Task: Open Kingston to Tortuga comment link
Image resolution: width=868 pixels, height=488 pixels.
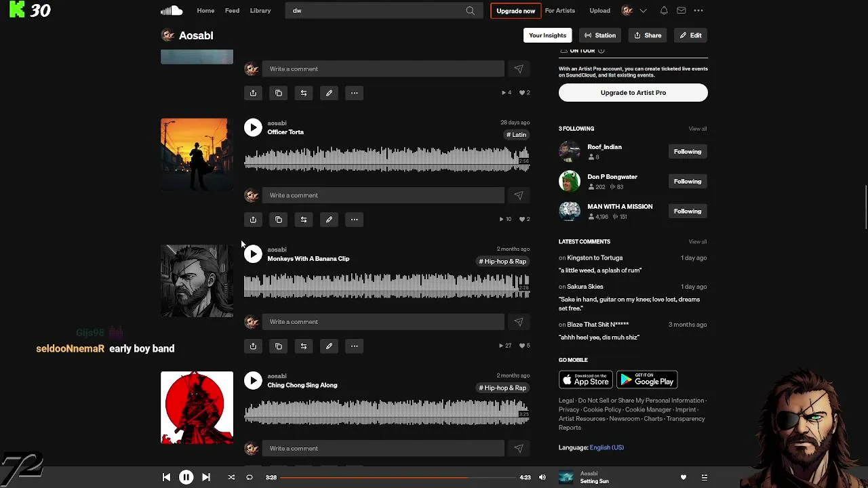Action: click(x=595, y=258)
